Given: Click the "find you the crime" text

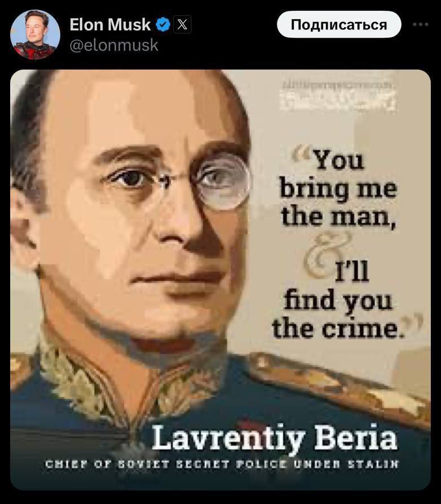Looking at the screenshot, I should [337, 315].
